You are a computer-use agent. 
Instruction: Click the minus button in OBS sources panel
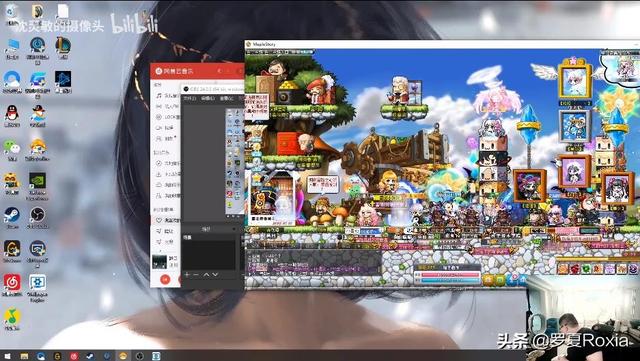click(196, 274)
